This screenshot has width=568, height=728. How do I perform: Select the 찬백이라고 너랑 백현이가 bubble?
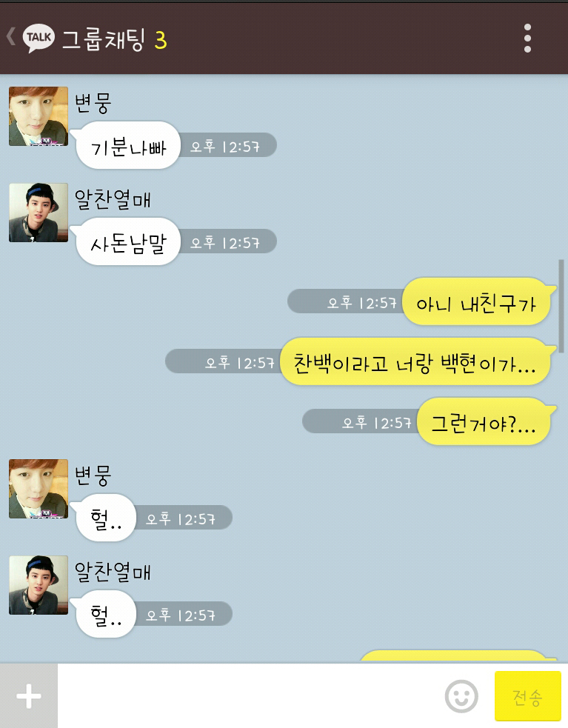(x=415, y=361)
